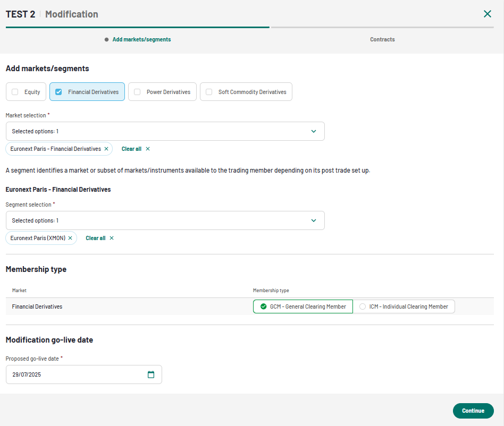Tick the Power Derivatives checkbox

click(137, 92)
